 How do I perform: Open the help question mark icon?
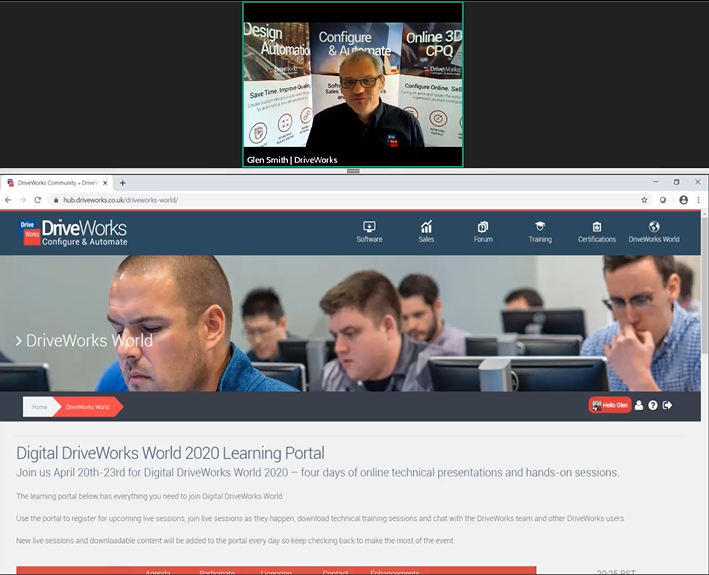[x=652, y=405]
